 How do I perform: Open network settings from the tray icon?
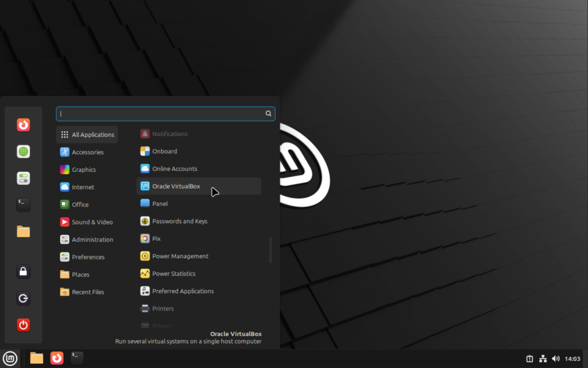tap(543, 358)
